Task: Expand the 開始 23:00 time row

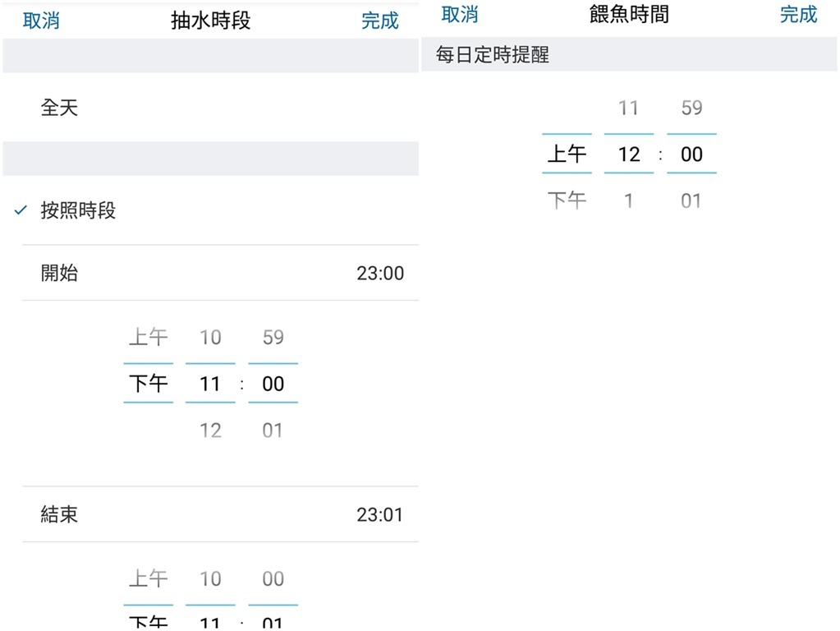Action: (220, 273)
